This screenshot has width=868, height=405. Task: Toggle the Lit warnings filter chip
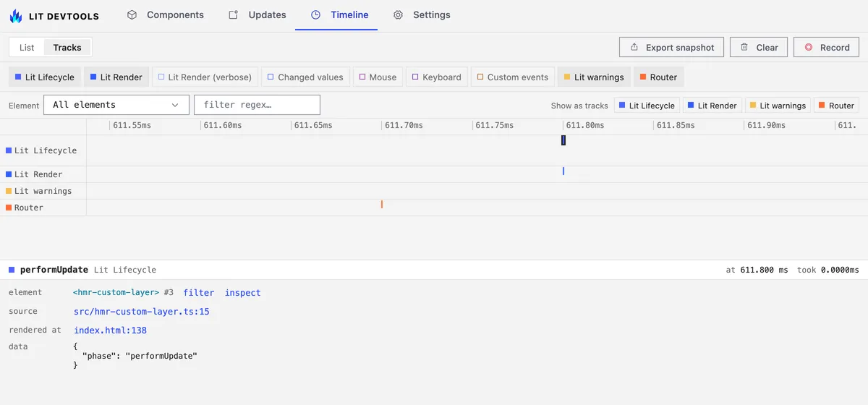(x=594, y=77)
